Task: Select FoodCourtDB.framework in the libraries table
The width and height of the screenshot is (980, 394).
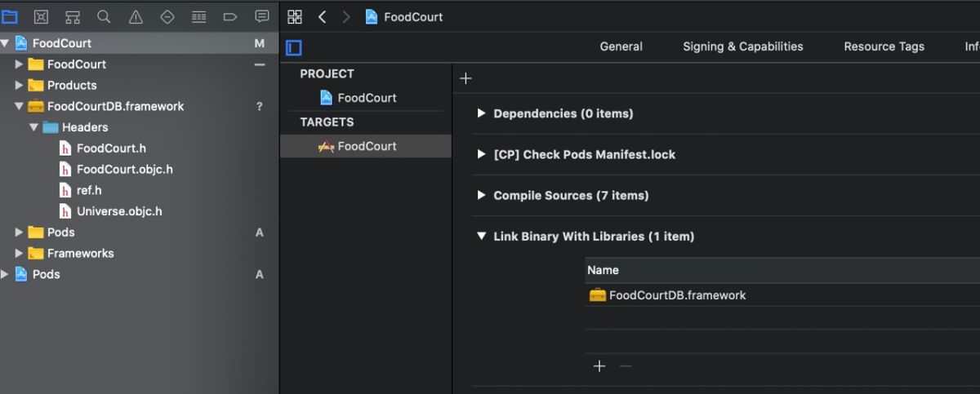Action: click(x=677, y=295)
